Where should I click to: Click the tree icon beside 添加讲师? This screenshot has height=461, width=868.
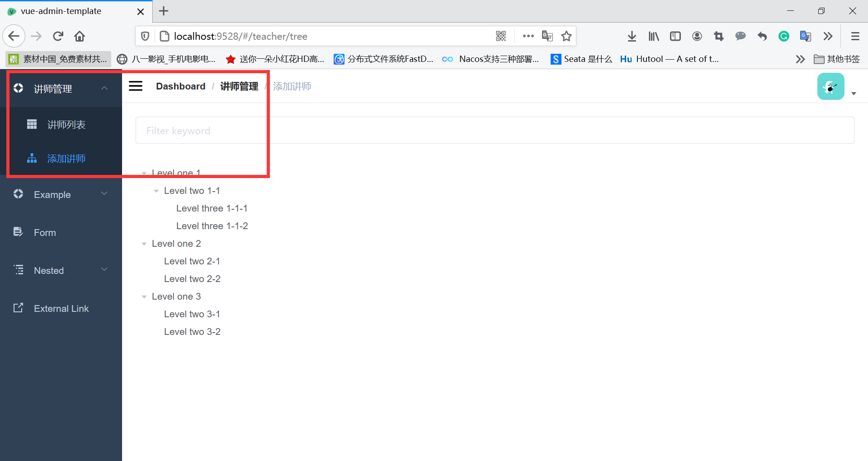32,158
